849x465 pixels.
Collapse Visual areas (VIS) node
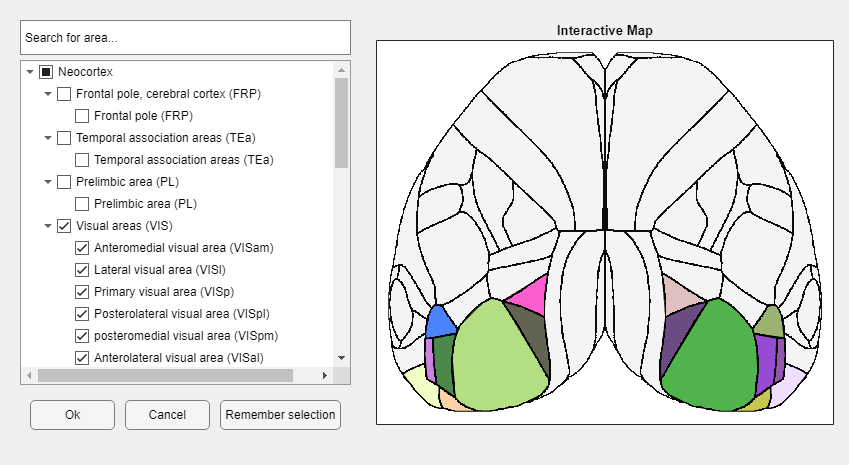click(48, 226)
